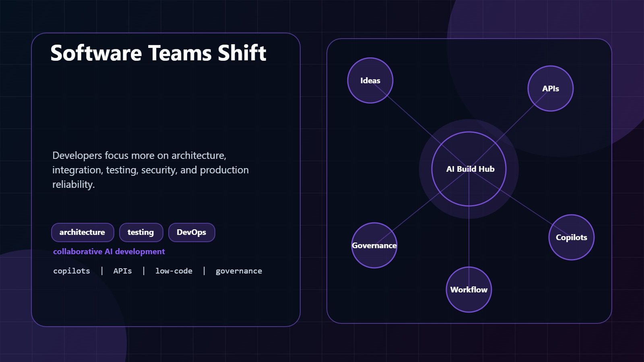Click the governance keyword in footer line
The height and width of the screenshot is (362, 644).
pyautogui.click(x=239, y=271)
